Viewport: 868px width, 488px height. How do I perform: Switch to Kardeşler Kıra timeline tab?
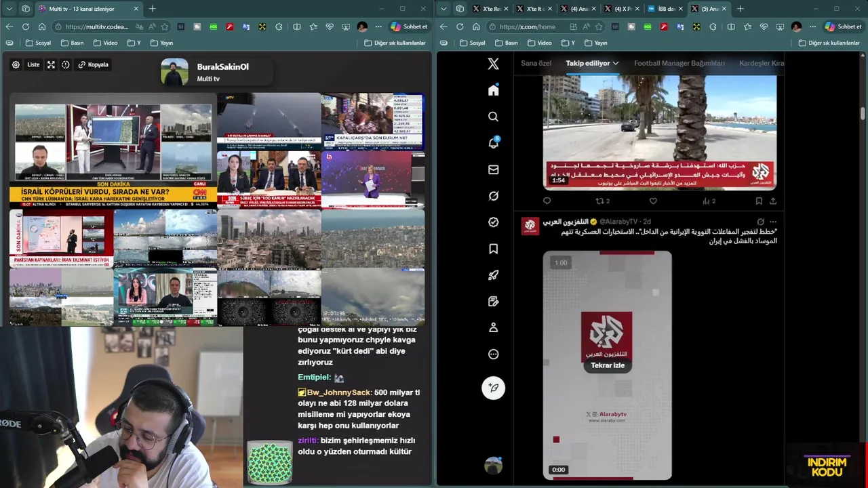click(x=762, y=63)
